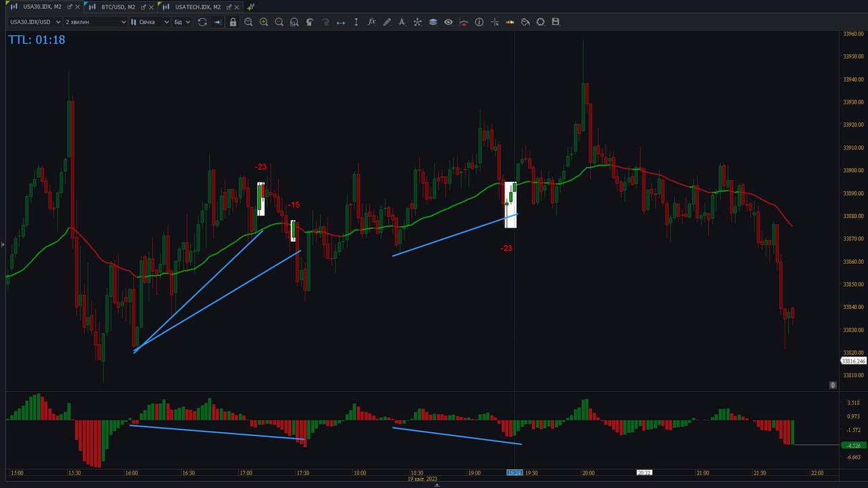Click the save floppy disk icon

point(556,22)
